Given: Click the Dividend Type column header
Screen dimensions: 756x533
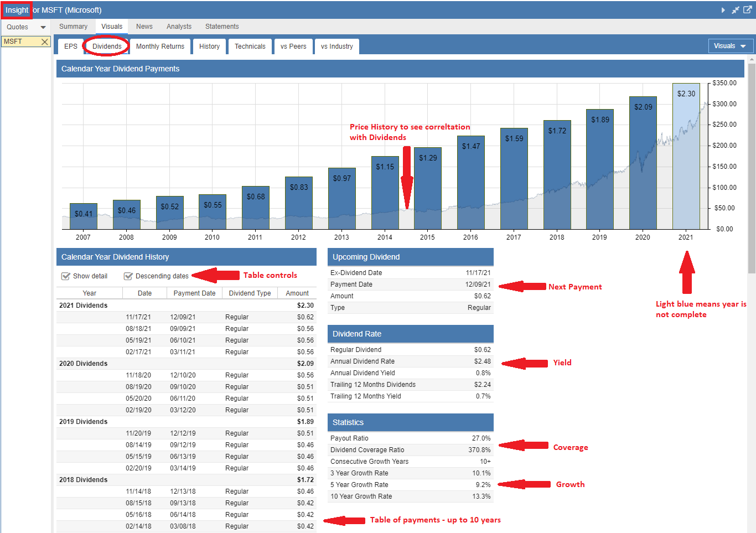Looking at the screenshot, I should pyautogui.click(x=250, y=293).
